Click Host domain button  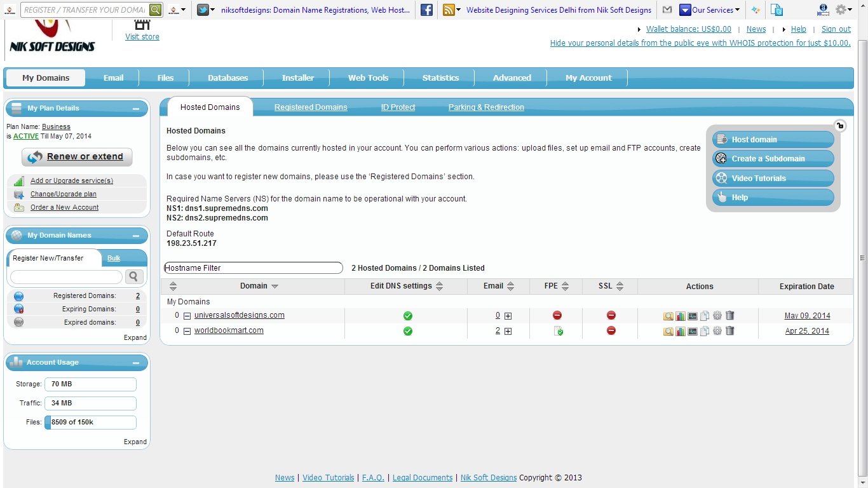pos(773,140)
